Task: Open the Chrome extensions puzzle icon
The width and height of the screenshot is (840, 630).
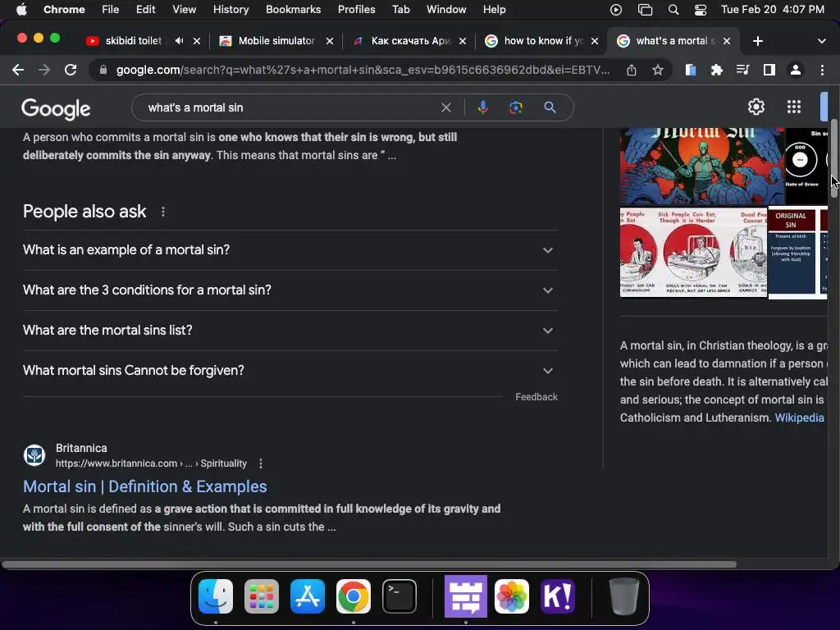Action: point(716,71)
